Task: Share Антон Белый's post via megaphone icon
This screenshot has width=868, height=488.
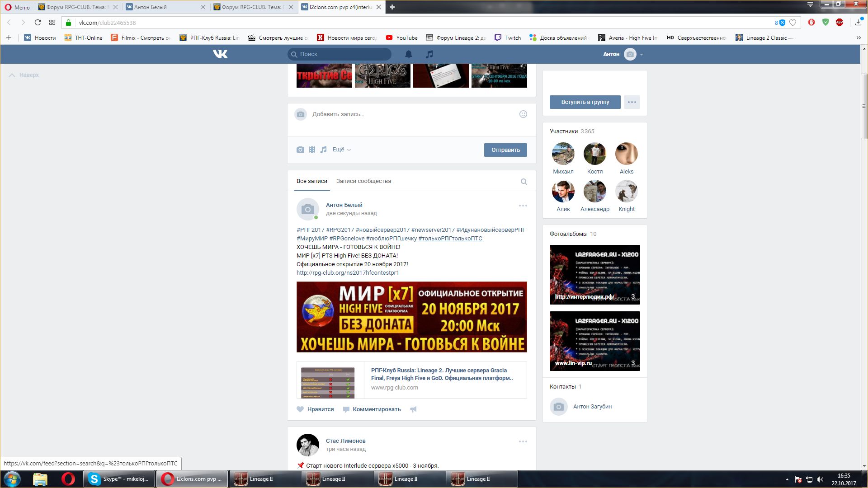Action: tap(413, 409)
